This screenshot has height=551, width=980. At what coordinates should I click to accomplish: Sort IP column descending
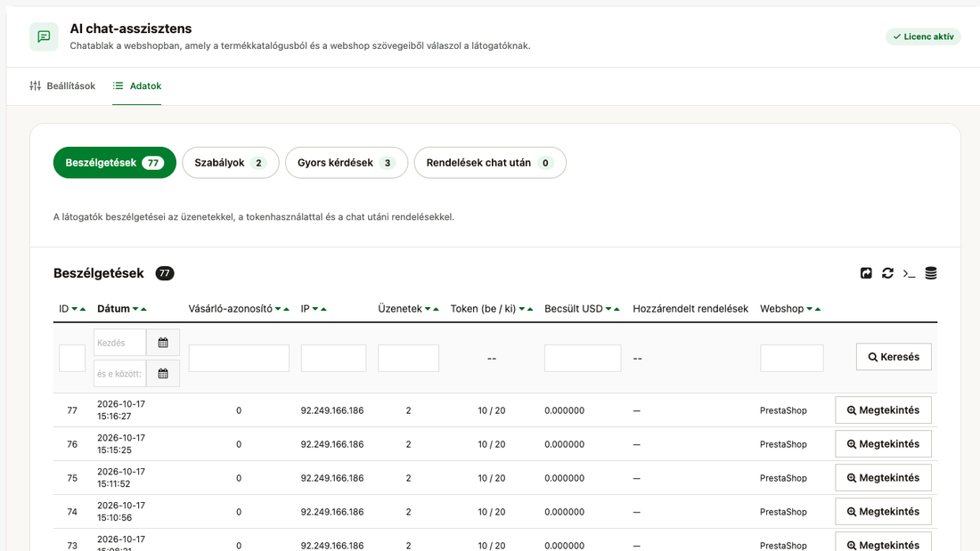pos(315,309)
